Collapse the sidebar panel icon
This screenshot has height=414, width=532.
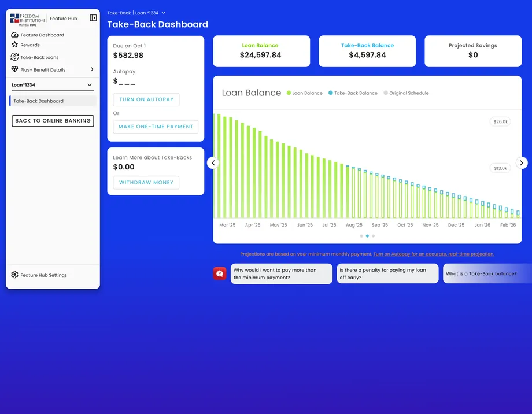[93, 18]
